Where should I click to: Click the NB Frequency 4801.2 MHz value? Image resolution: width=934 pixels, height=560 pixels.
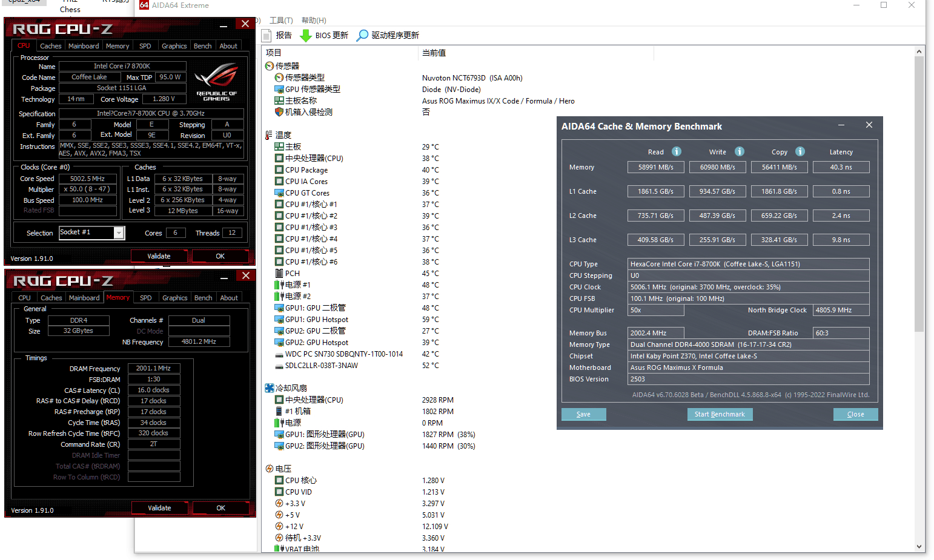[199, 341]
